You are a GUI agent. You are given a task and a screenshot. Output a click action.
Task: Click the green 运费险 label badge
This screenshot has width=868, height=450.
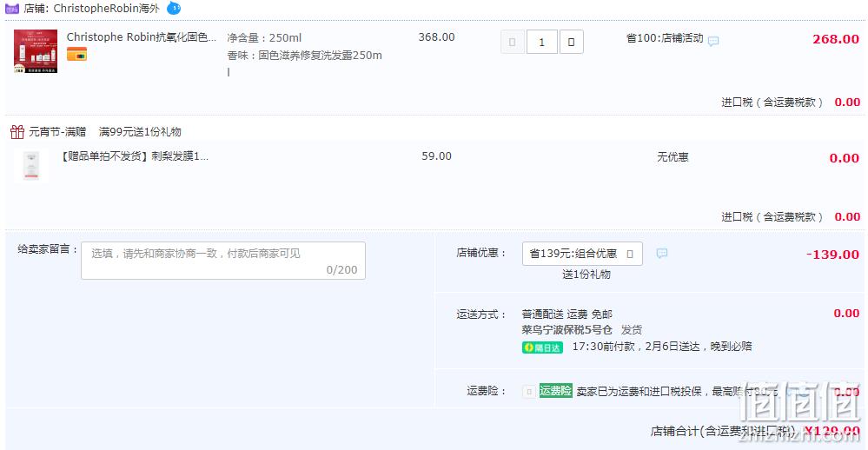pos(556,391)
